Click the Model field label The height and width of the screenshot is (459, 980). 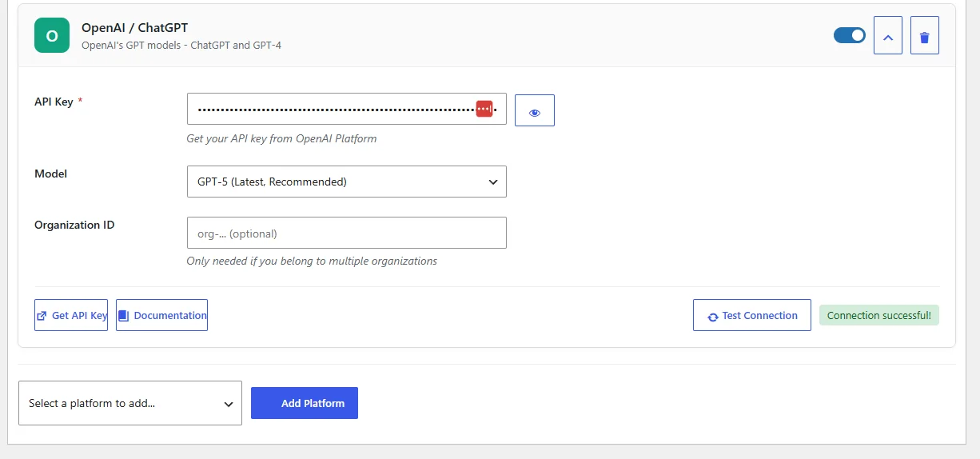50,174
